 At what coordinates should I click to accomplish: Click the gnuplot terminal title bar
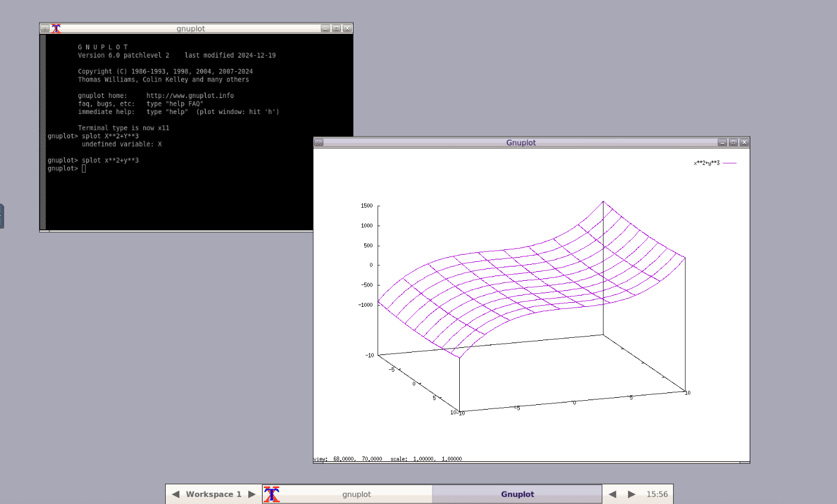point(191,28)
